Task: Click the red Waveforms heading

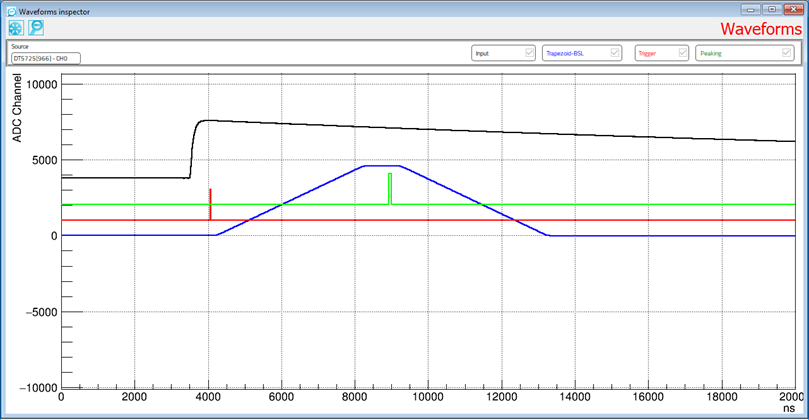Action: click(x=761, y=29)
